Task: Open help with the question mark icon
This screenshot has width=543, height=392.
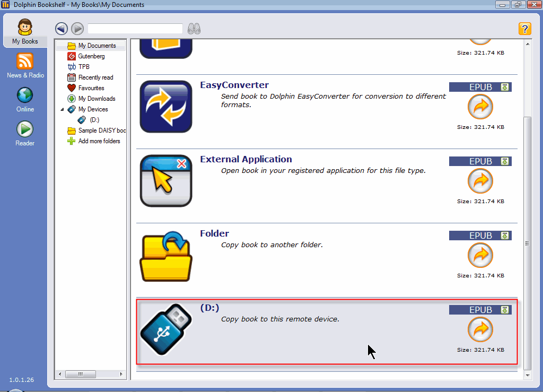Action: [x=524, y=29]
